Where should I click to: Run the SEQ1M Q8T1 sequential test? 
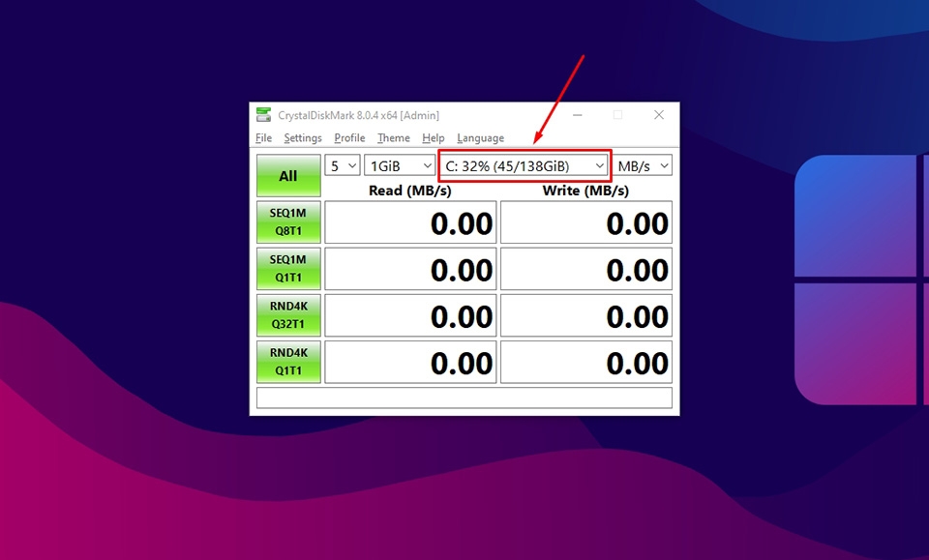coord(287,221)
